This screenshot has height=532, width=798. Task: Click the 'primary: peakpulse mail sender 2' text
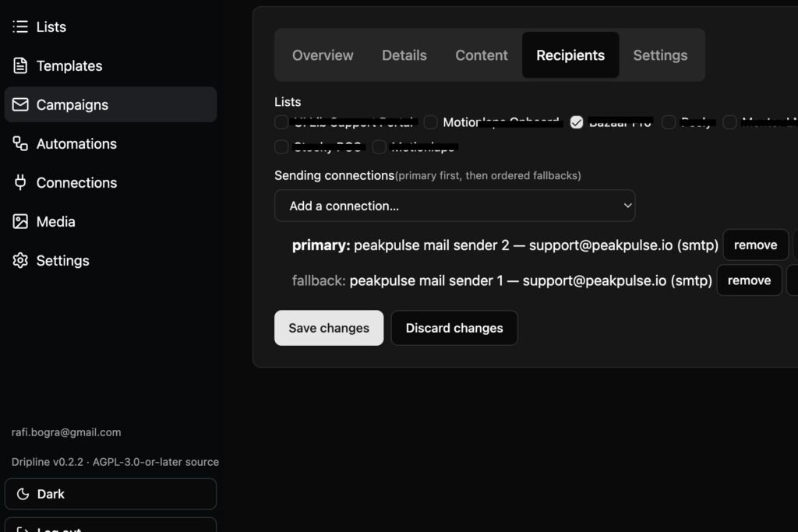[x=401, y=245]
